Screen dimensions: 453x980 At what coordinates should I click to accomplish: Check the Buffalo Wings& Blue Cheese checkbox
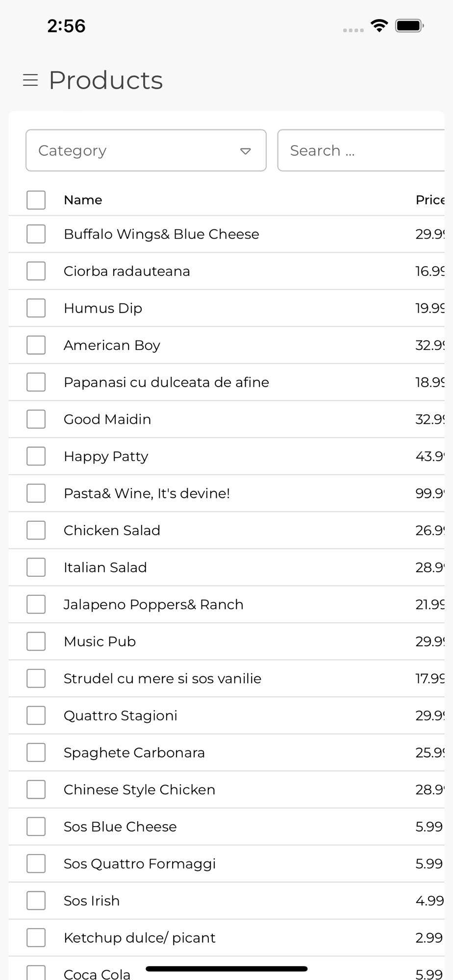[x=36, y=234]
